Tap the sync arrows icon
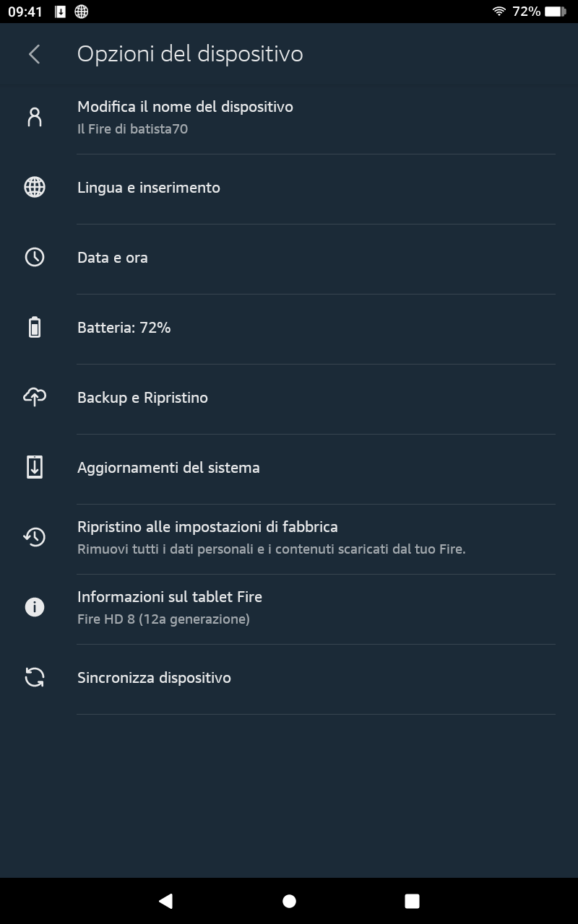This screenshot has width=578, height=924. (x=34, y=678)
